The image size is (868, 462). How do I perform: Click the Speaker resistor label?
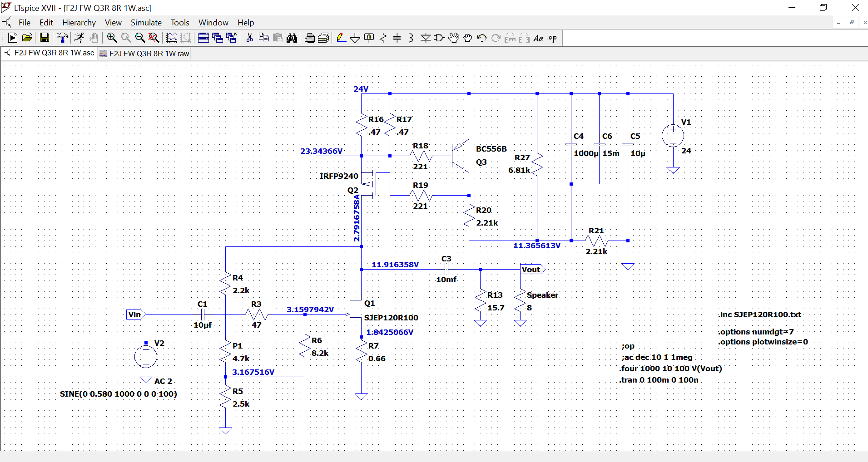(542, 295)
